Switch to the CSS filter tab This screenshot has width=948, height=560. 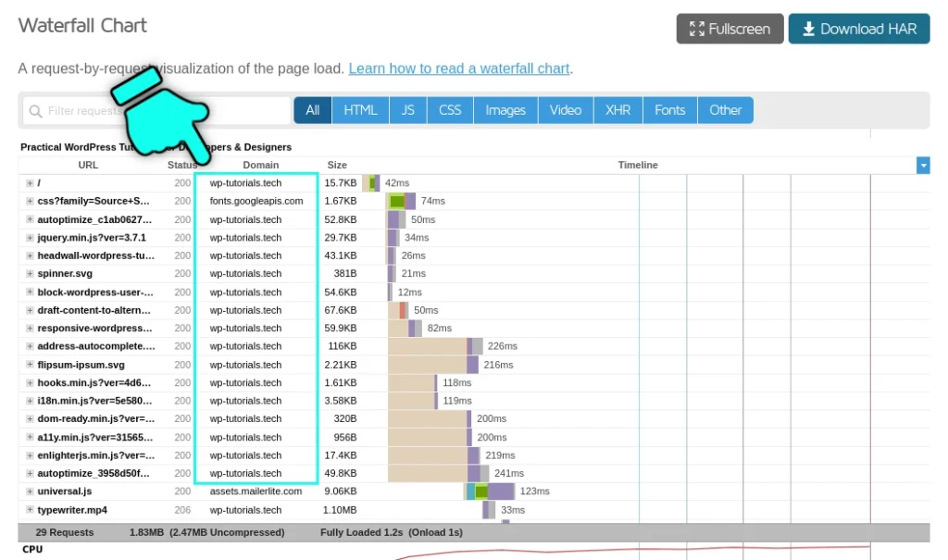coord(450,109)
